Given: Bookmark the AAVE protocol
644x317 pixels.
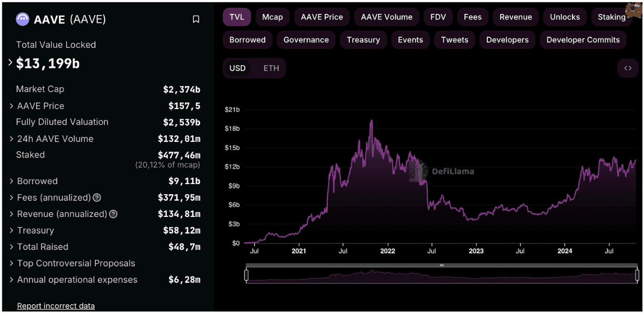Looking at the screenshot, I should (196, 19).
